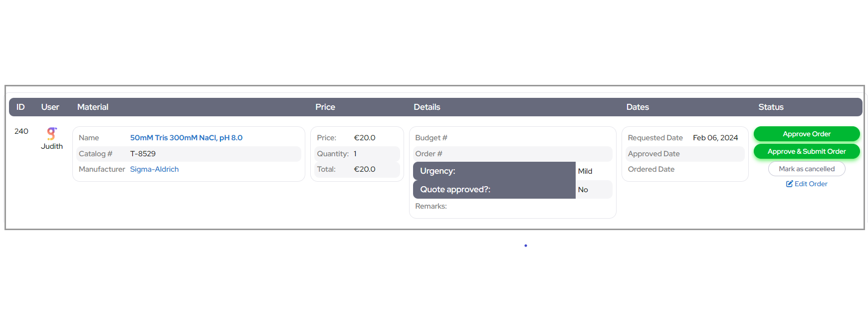Open the Sigma-Aldrich manufacturer link

pyautogui.click(x=154, y=169)
